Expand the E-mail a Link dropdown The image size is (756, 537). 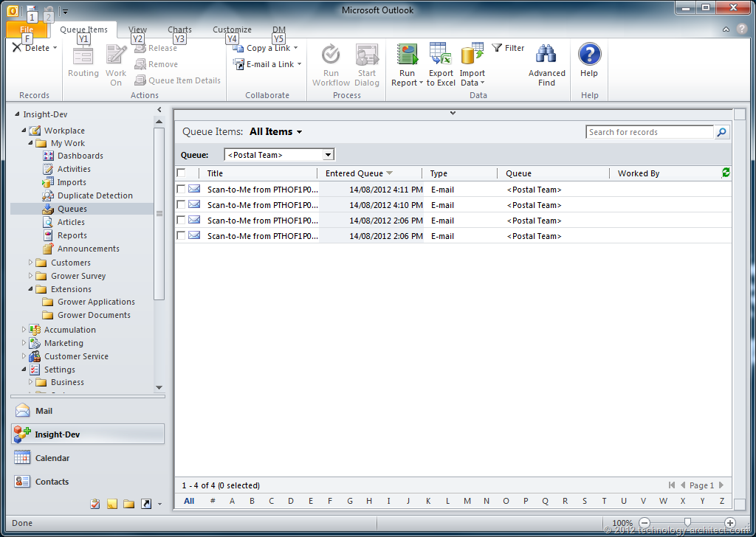[x=299, y=64]
